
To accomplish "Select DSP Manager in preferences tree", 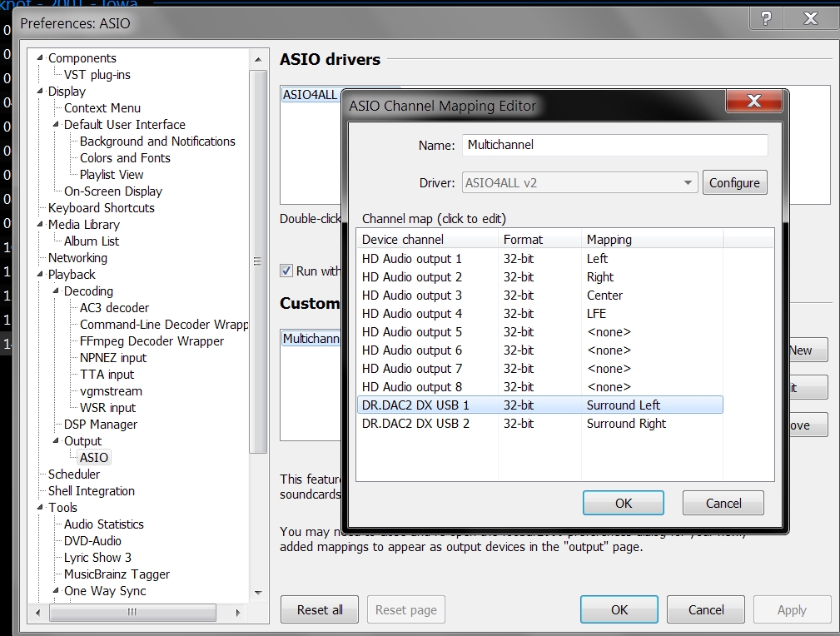I will [100, 425].
